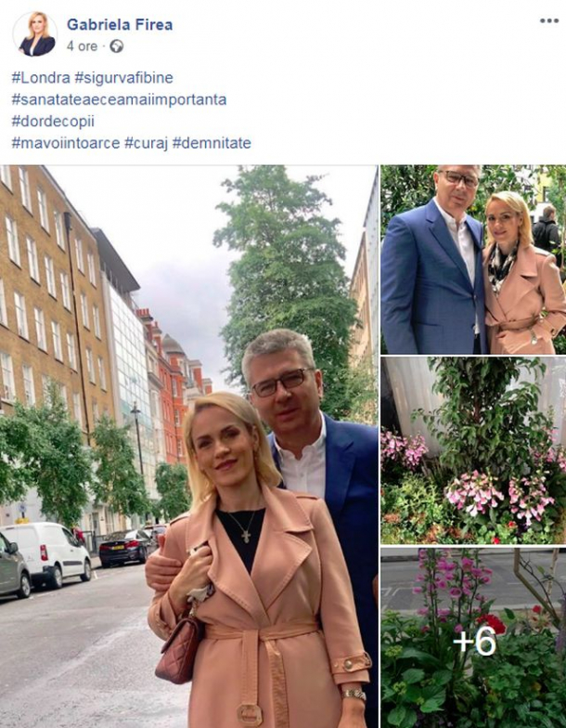The image size is (566, 728).
Task: Open the #sanatateaeceamaiimportanta hashtag
Action: [119, 99]
